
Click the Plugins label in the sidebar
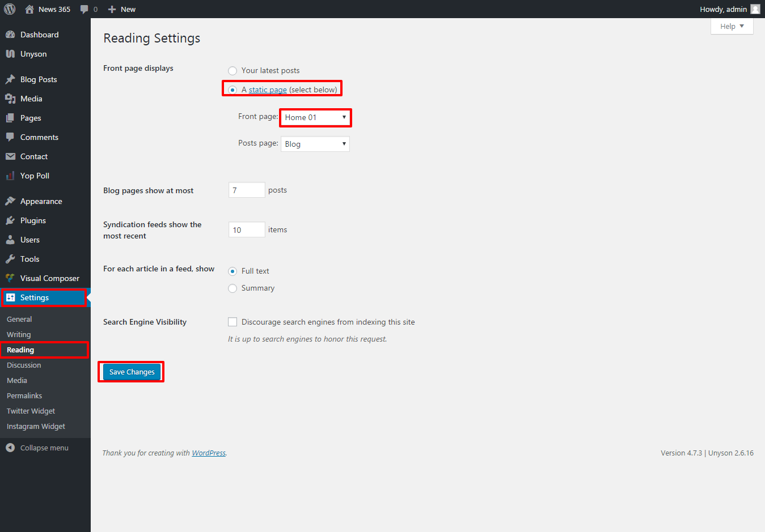[33, 220]
